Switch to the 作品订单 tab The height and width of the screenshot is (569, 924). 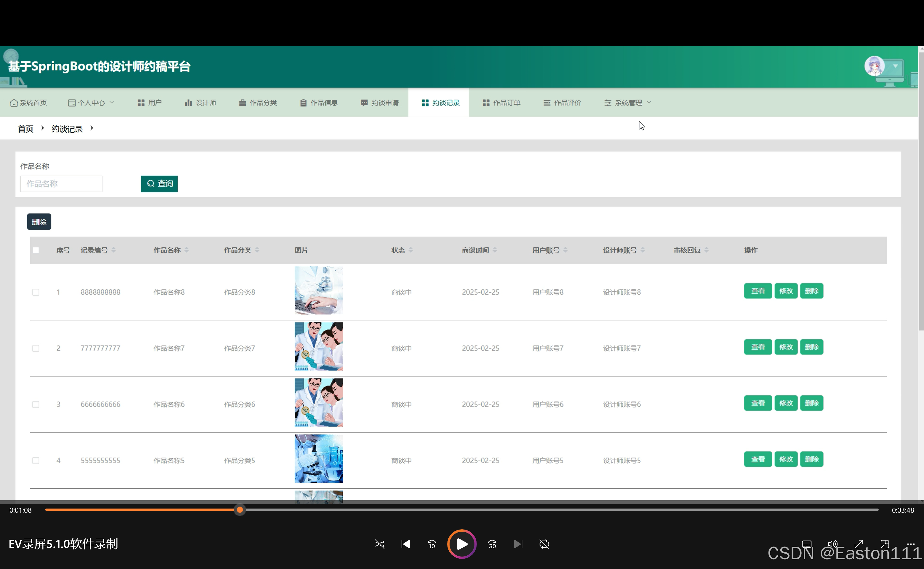click(x=501, y=103)
